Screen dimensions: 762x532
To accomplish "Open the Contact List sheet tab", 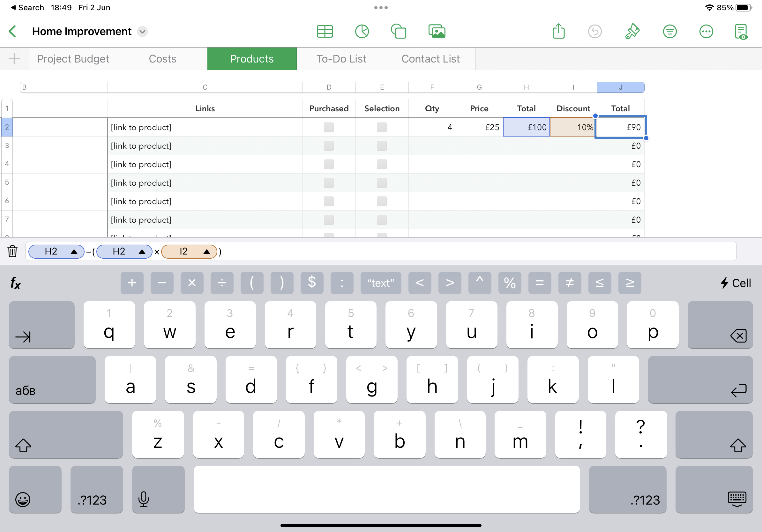I will [430, 59].
